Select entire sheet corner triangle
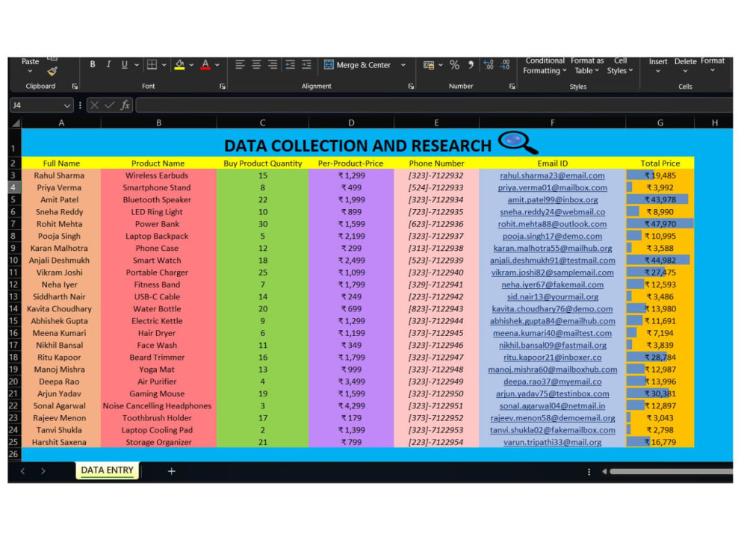This screenshot has height=560, width=747. coord(16,123)
